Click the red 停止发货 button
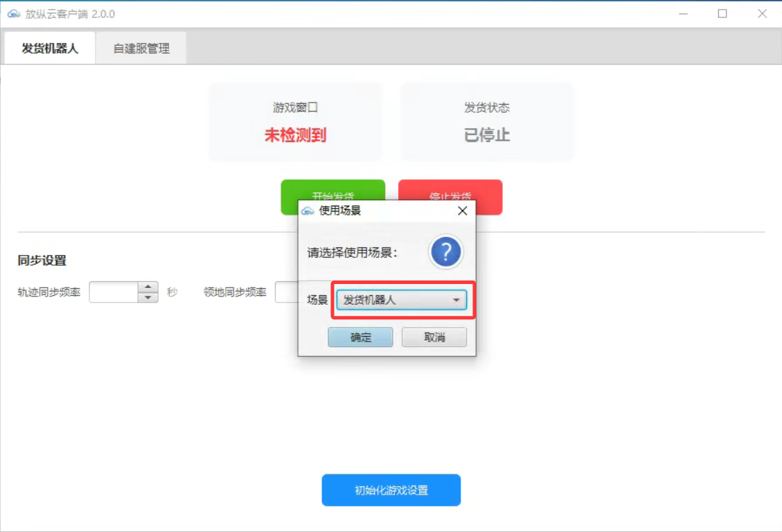This screenshot has width=782, height=532. (450, 190)
